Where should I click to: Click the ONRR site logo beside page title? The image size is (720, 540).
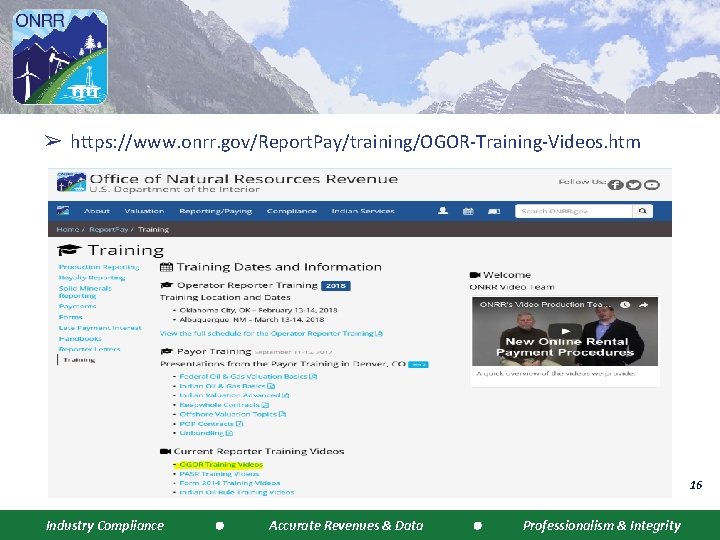coord(71,182)
